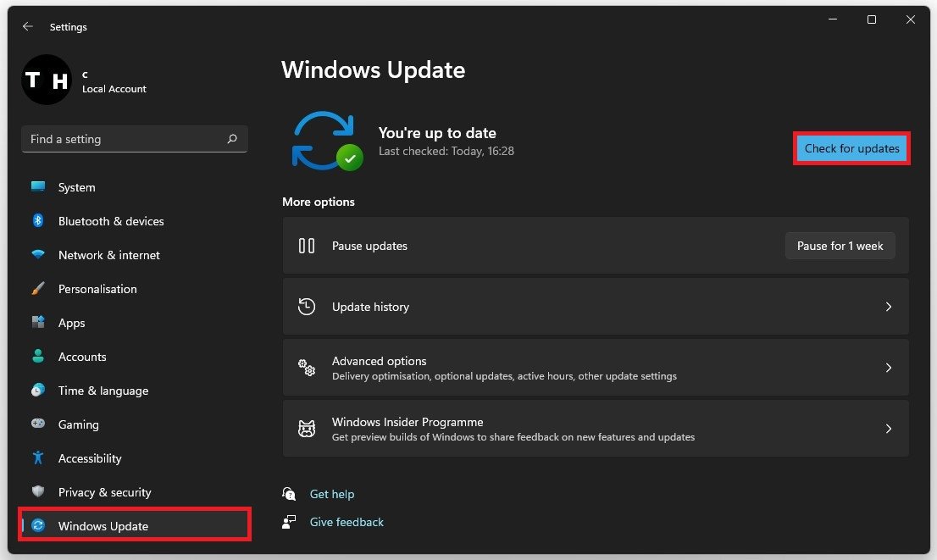Click the Pause updates row label

pos(369,246)
